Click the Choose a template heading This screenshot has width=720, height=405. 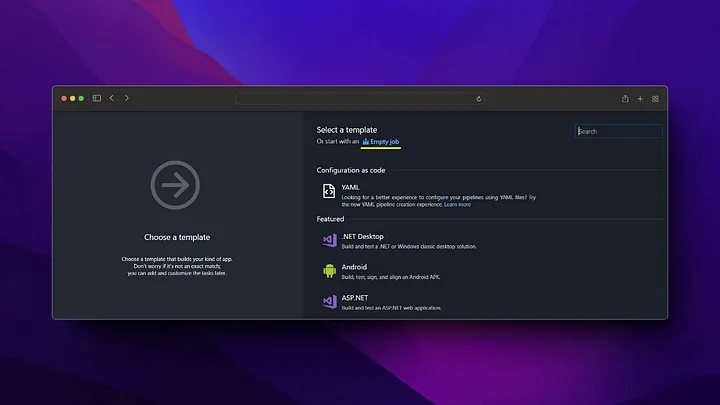(x=177, y=237)
